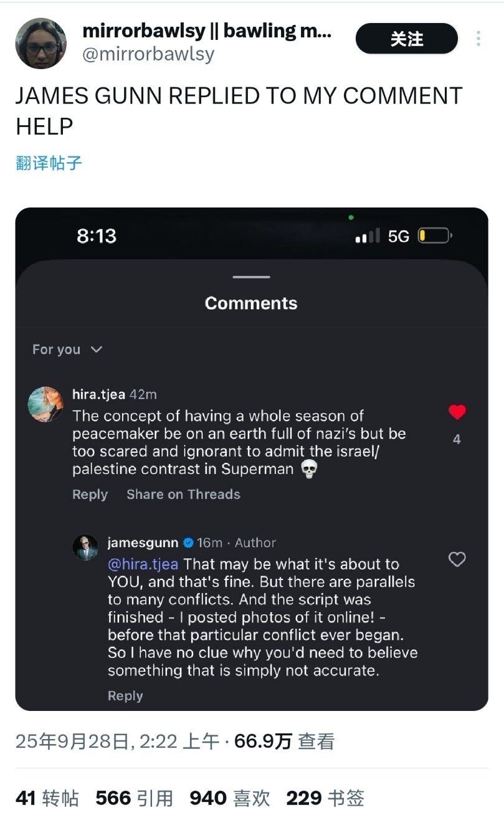Open mirrorbawlsy's profile avatar

tap(40, 43)
